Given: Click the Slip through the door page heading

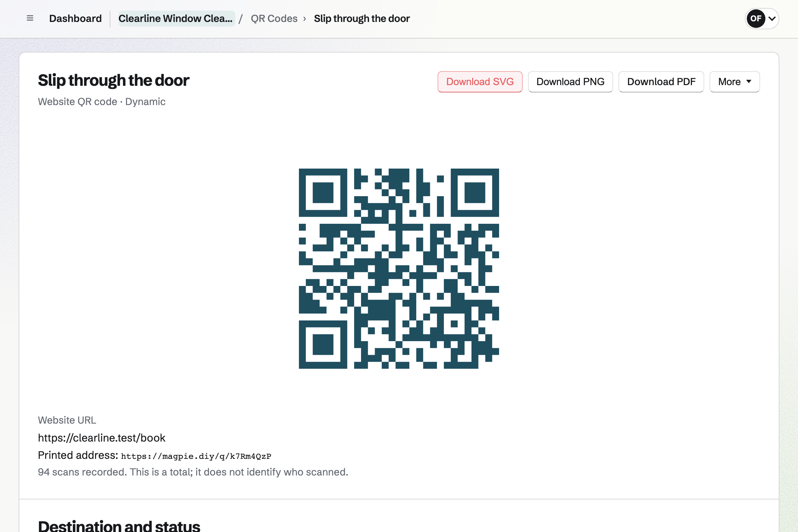Looking at the screenshot, I should [x=113, y=80].
